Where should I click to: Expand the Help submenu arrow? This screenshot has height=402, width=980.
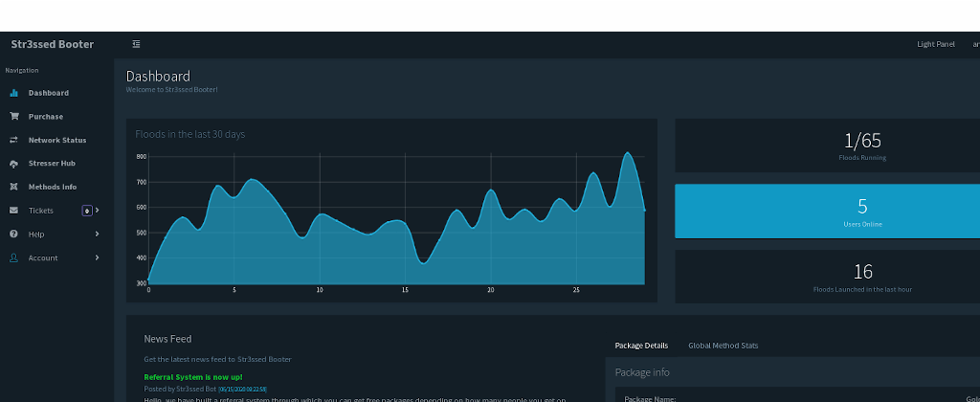pos(97,234)
